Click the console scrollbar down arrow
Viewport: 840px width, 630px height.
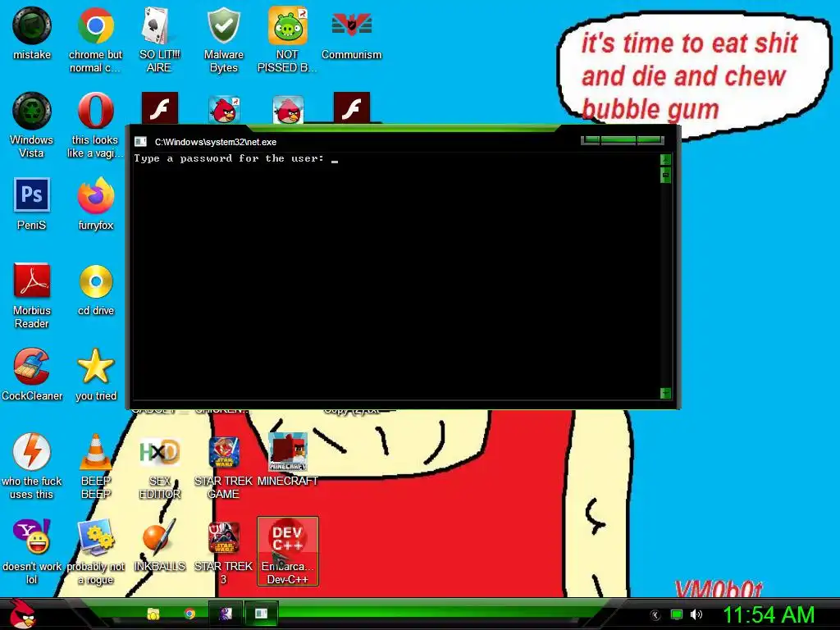(665, 393)
